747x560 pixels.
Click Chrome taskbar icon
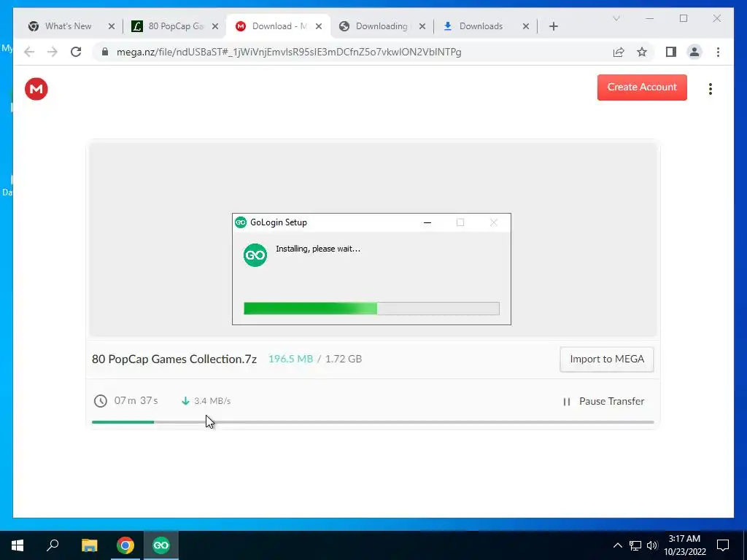125,545
